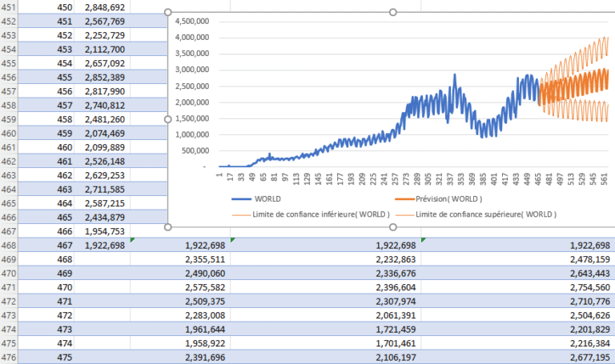Click the cell containing 2,848,692
The image size is (615, 364).
(x=104, y=7)
